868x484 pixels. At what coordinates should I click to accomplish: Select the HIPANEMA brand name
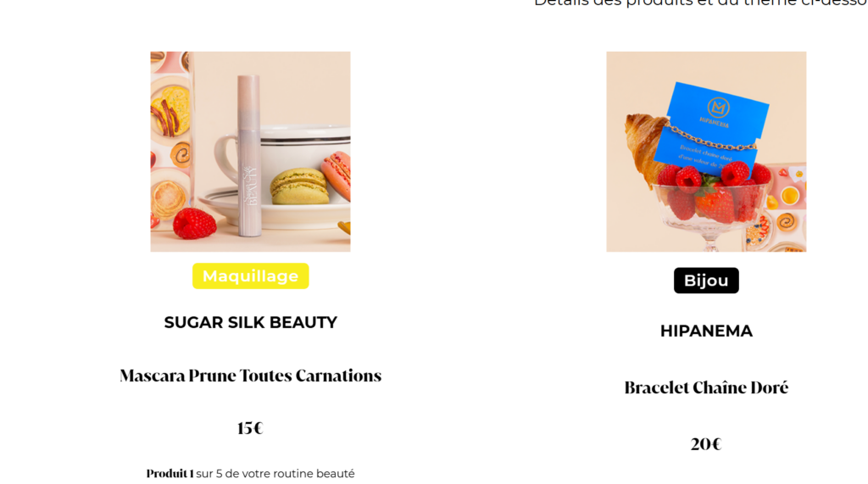706,331
